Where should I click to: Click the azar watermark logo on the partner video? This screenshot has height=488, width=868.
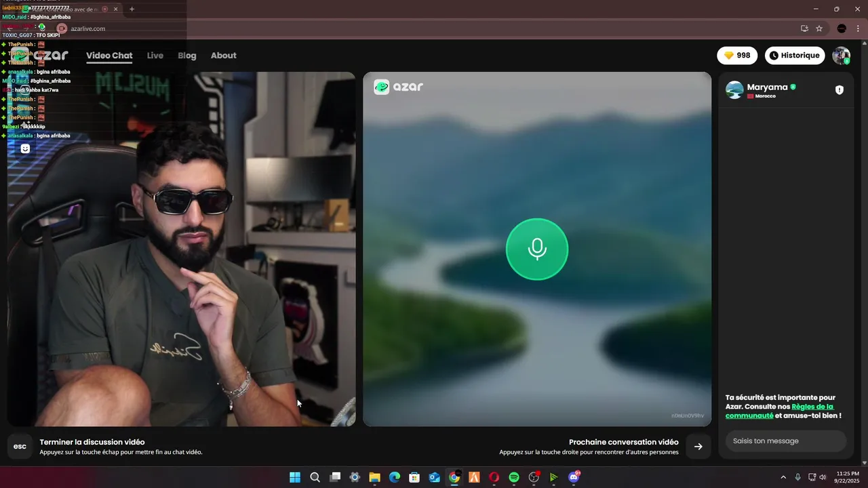click(399, 87)
